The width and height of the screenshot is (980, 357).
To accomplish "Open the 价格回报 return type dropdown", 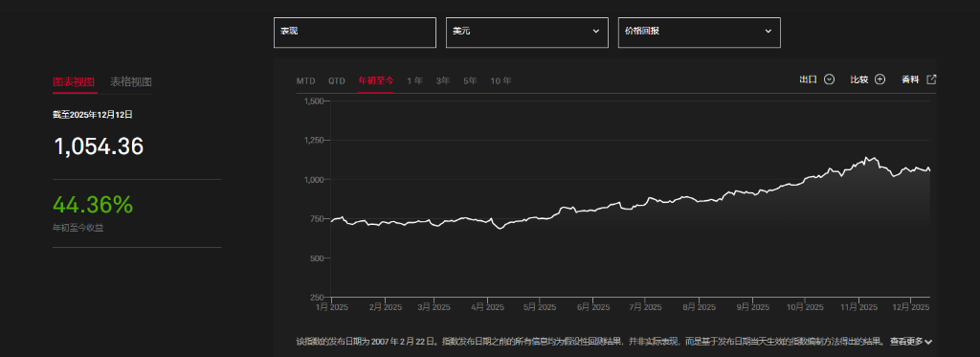I will [x=700, y=33].
